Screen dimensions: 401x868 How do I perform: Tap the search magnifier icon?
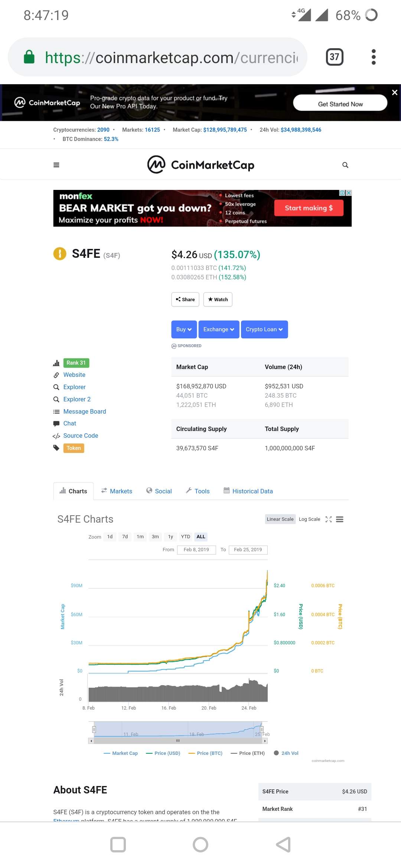(345, 165)
